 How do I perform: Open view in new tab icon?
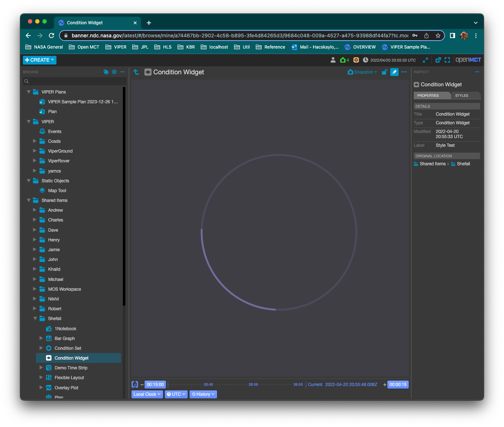pyautogui.click(x=438, y=60)
